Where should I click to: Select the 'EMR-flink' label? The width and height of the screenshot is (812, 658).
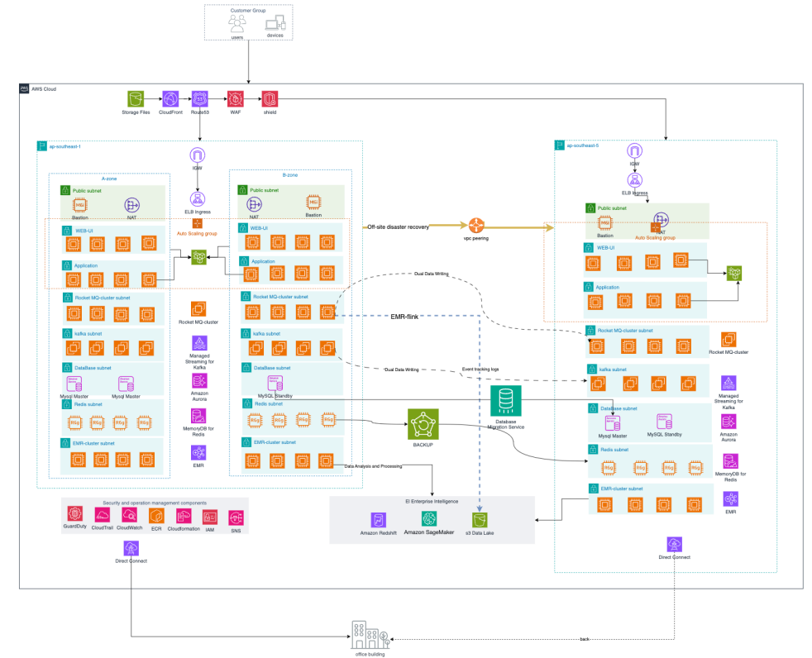click(404, 317)
